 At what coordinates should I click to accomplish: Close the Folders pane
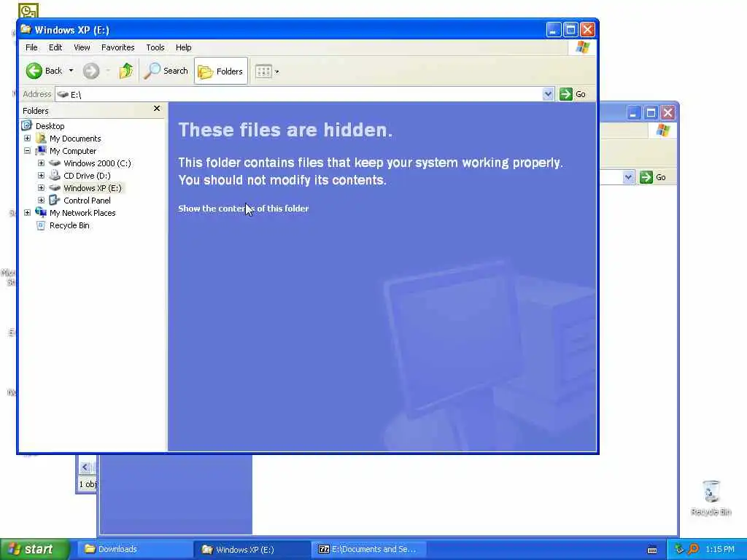tap(157, 109)
